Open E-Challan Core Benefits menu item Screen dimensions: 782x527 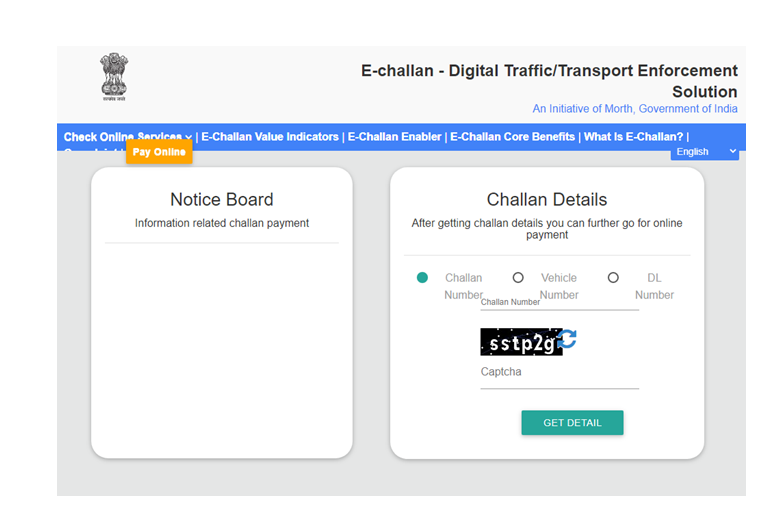click(512, 137)
